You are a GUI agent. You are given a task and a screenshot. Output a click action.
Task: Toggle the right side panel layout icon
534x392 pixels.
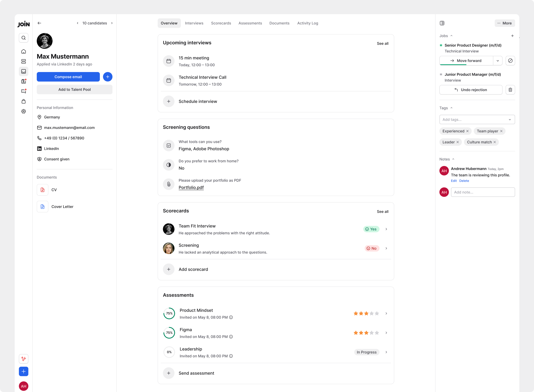pyautogui.click(x=442, y=23)
